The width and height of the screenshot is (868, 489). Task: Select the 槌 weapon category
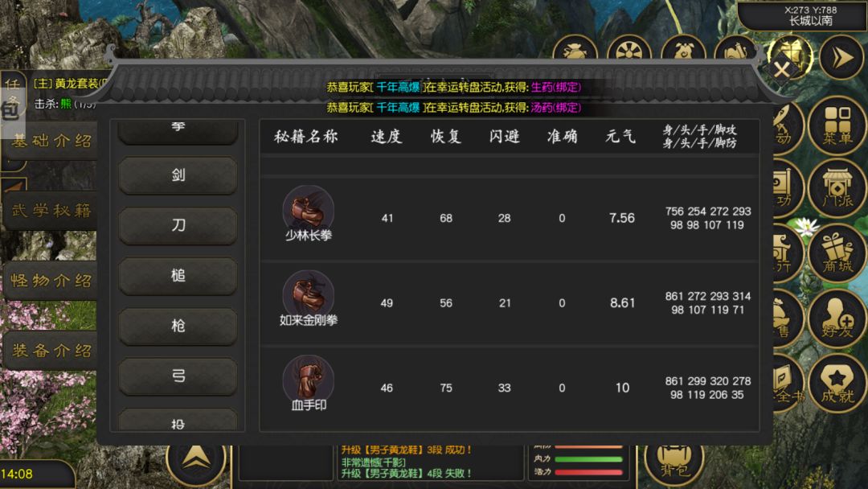(178, 275)
